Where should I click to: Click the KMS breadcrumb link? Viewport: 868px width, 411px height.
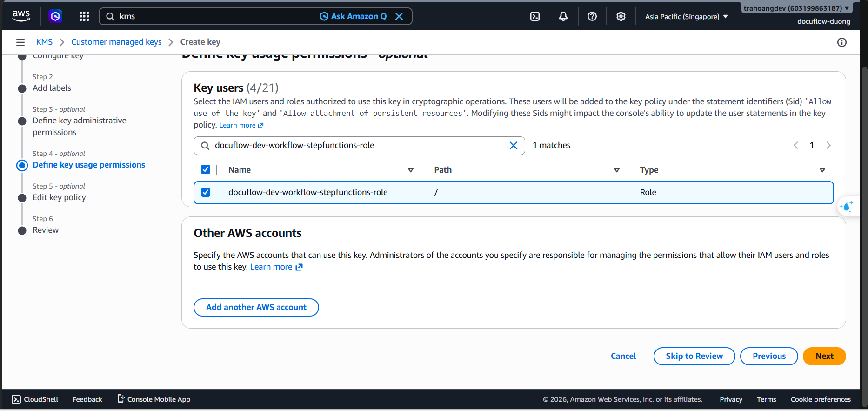(44, 42)
